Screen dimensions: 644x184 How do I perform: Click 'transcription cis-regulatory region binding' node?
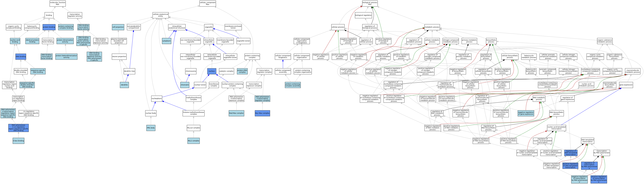(x=18, y=99)
